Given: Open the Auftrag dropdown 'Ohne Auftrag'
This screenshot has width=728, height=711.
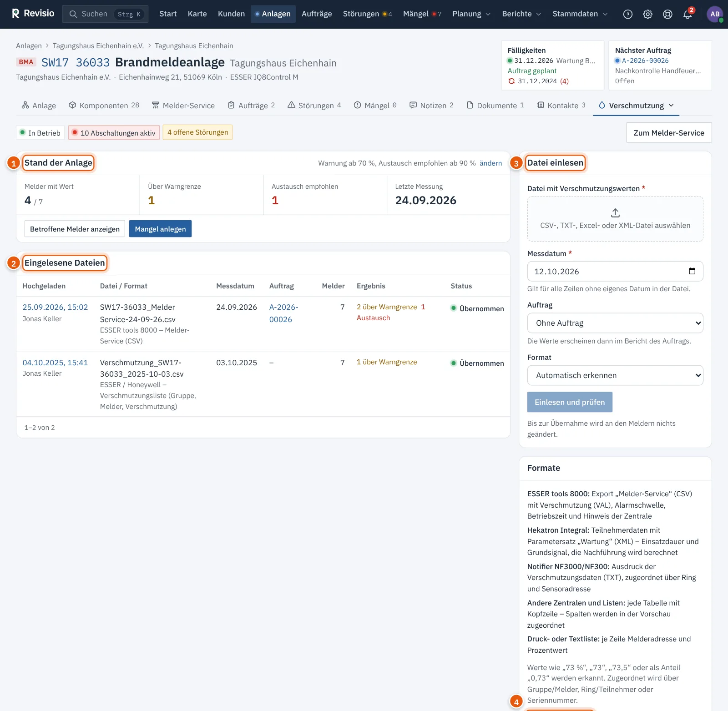Looking at the screenshot, I should pyautogui.click(x=615, y=323).
